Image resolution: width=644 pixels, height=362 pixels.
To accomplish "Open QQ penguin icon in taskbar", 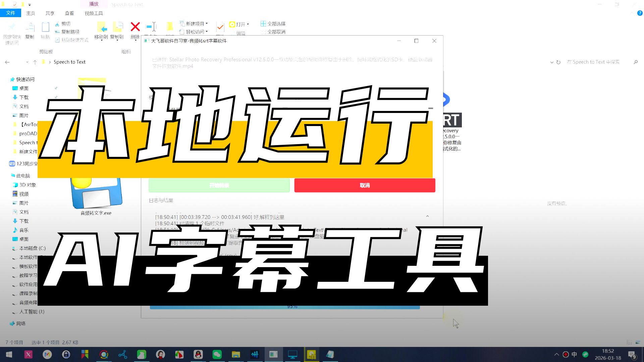I will coord(198,354).
